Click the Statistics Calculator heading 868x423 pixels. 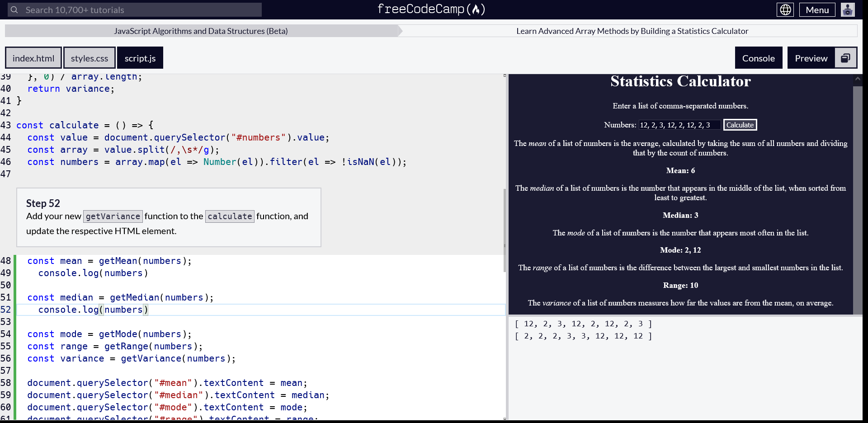tap(680, 81)
